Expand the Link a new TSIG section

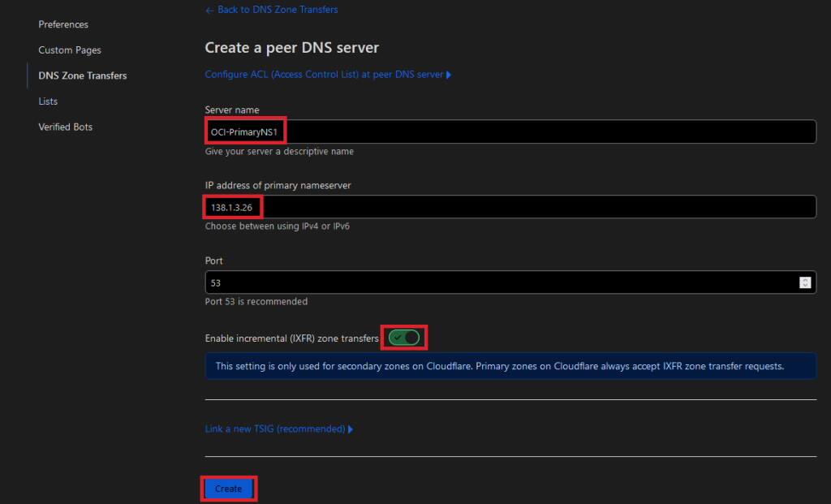[x=351, y=429]
